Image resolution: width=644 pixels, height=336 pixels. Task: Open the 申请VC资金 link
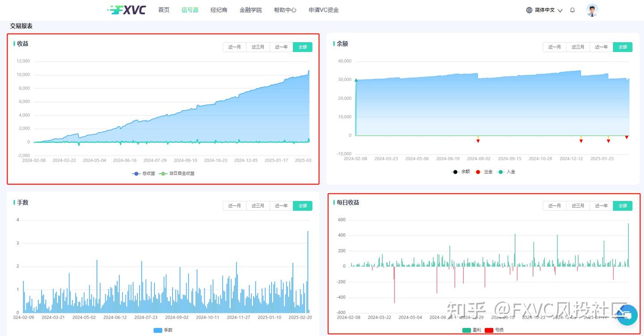(323, 10)
